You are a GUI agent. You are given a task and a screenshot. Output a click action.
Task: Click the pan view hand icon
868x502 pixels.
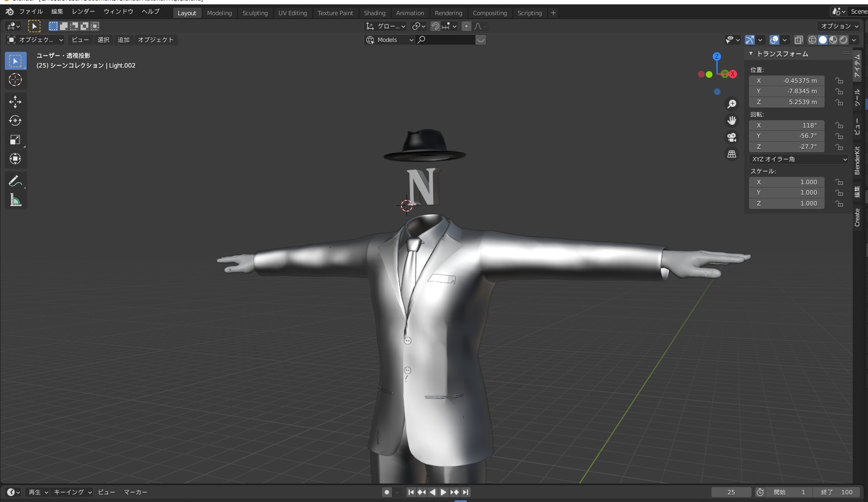(732, 120)
